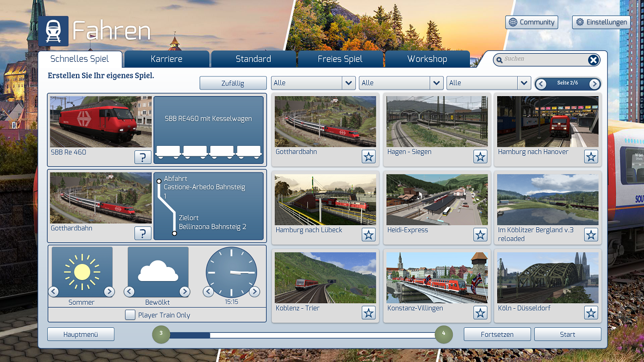Switch to the Freies Spiel tab
The width and height of the screenshot is (644, 362).
340,59
